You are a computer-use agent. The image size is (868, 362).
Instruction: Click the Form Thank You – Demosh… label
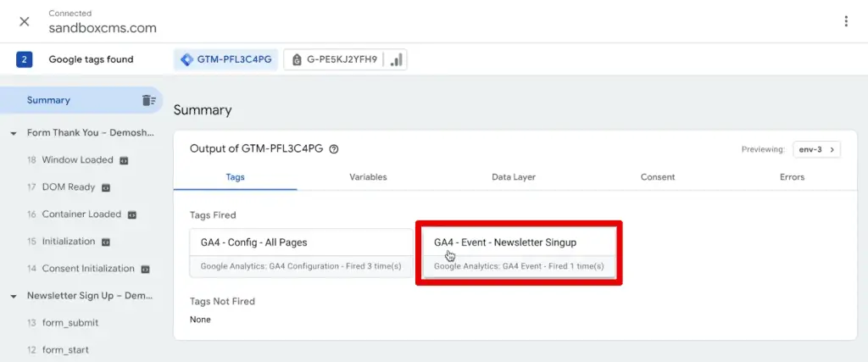(91, 133)
